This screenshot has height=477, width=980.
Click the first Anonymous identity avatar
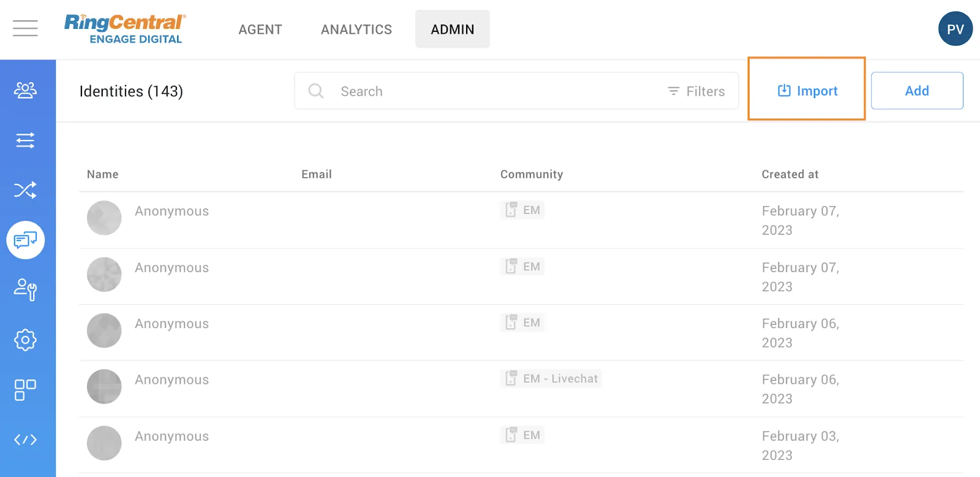click(104, 218)
